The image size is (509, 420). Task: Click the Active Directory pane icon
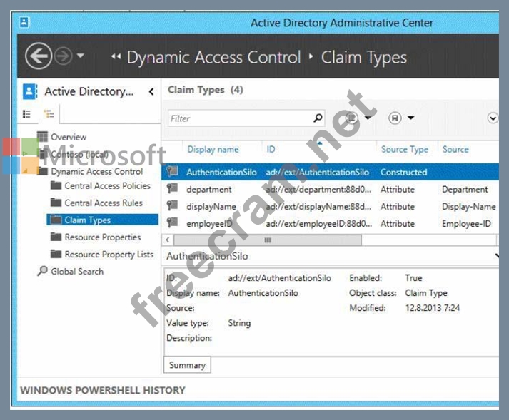30,91
